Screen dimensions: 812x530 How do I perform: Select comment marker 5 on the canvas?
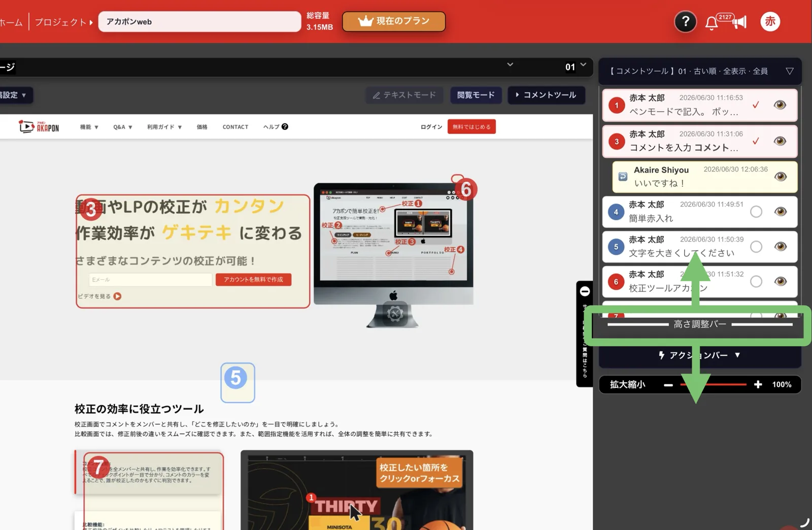(235, 378)
